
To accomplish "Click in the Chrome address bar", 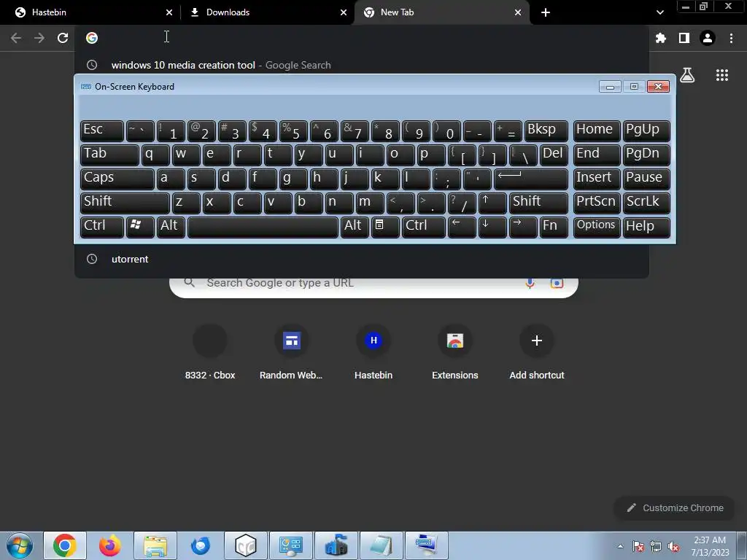I will point(362,38).
